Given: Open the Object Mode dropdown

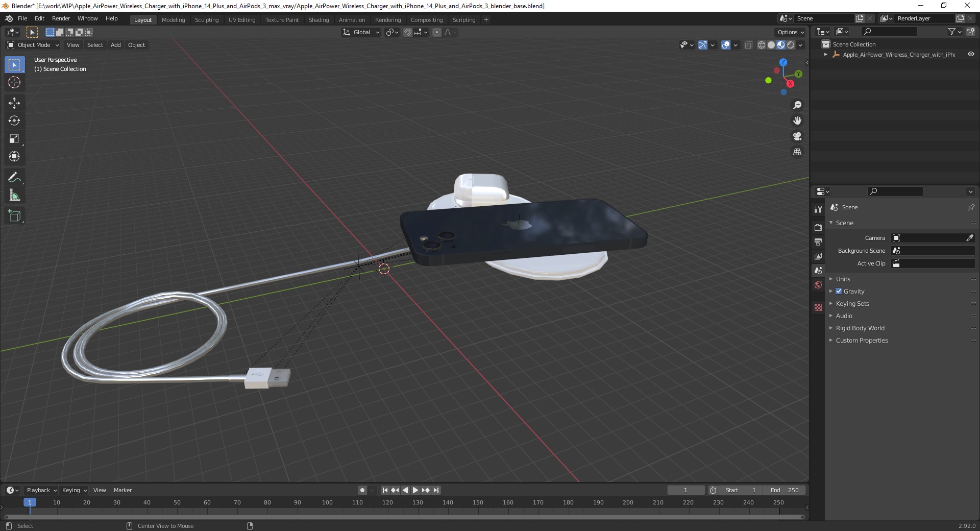Looking at the screenshot, I should (x=33, y=45).
